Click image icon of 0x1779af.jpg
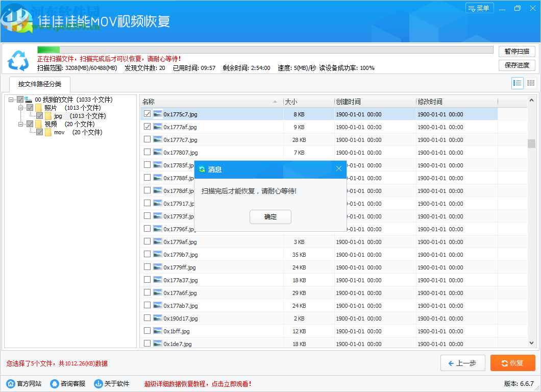The height and width of the screenshot is (392, 541). pos(158,242)
